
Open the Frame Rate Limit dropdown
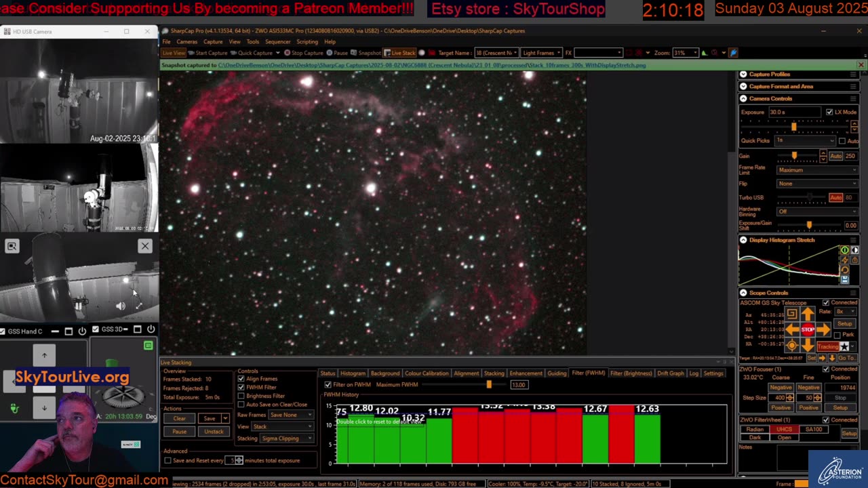(817, 170)
